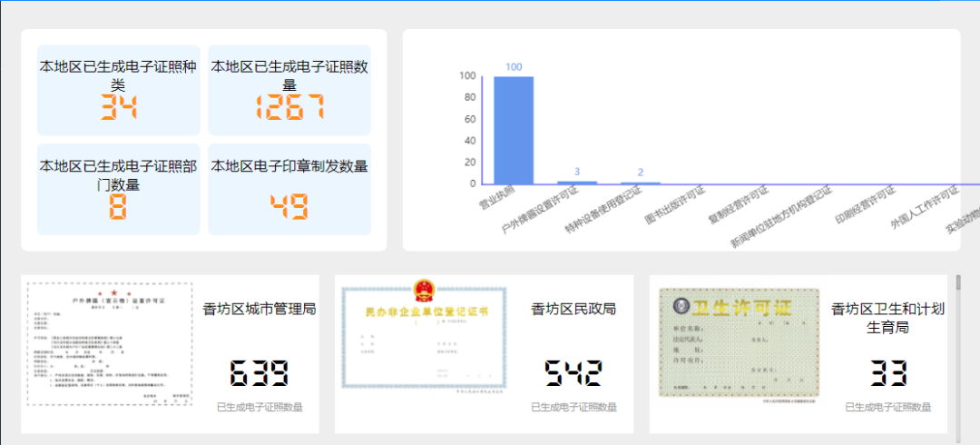Click the 本地区已生成电子证照种类 stat card
Viewport: 980px width, 445px height.
click(118, 90)
